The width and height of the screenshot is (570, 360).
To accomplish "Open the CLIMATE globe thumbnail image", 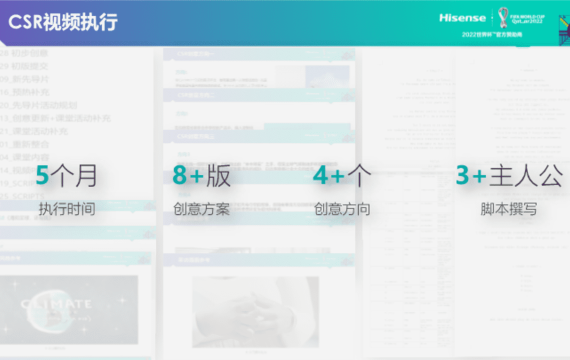I will pyautogui.click(x=69, y=309).
